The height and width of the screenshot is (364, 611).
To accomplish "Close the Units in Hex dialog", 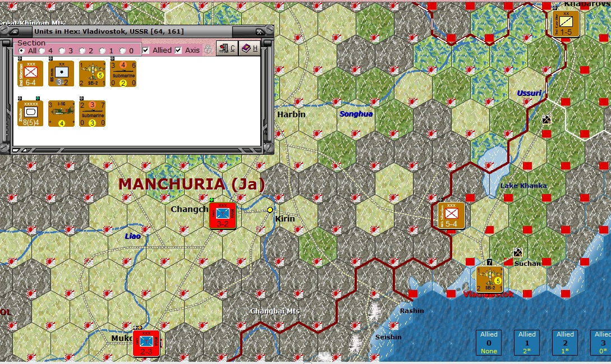I will (259, 31).
